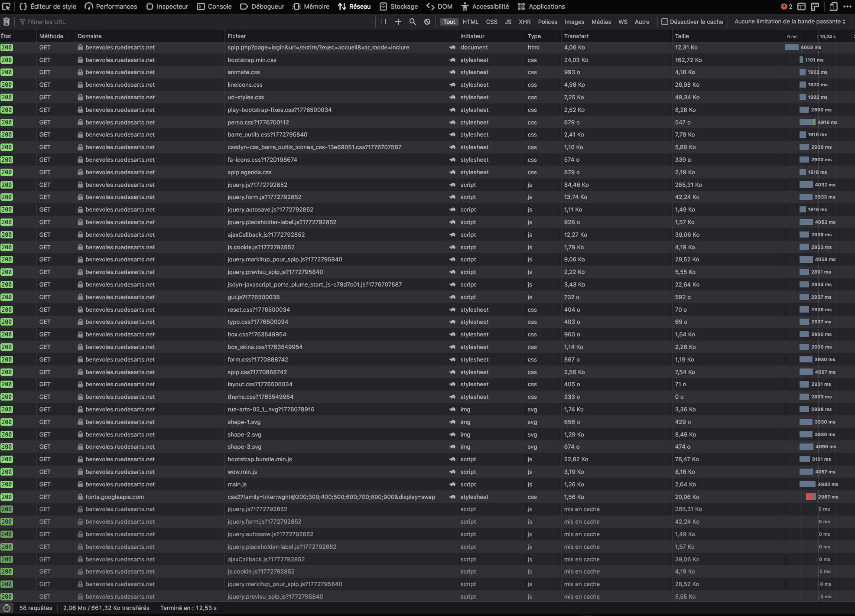Clear network log with trash icon
The width and height of the screenshot is (855, 616).
coord(7,22)
